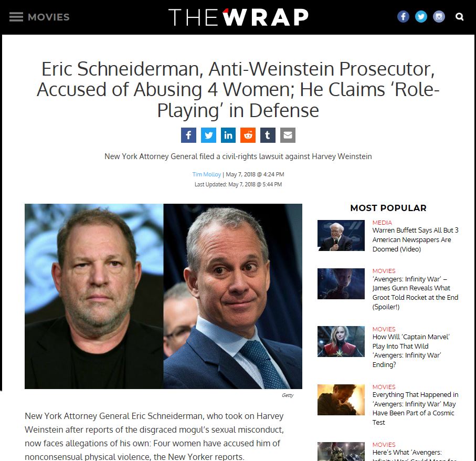The width and height of the screenshot is (476, 461).
Task: Open the search magnifier icon
Action: click(x=460, y=17)
